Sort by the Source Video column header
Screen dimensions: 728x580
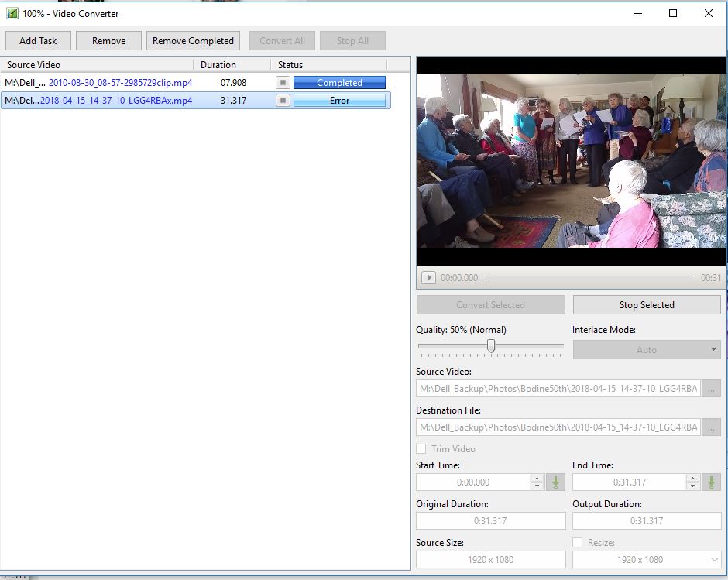(x=34, y=65)
